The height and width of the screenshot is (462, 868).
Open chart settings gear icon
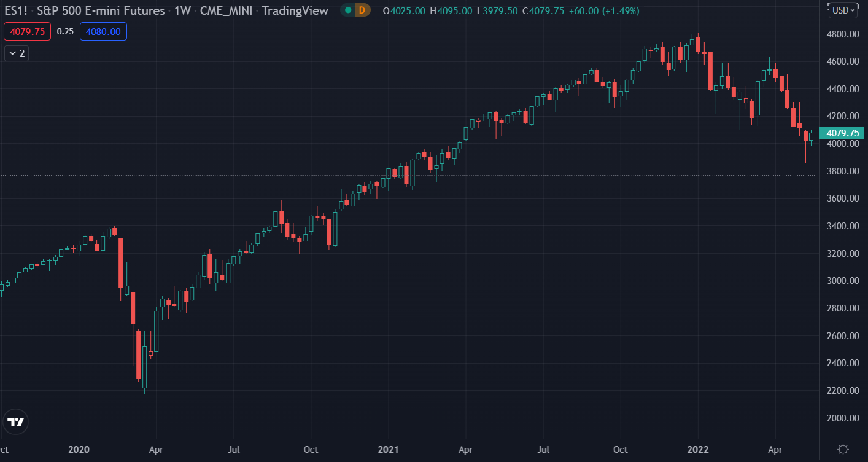coord(843,449)
